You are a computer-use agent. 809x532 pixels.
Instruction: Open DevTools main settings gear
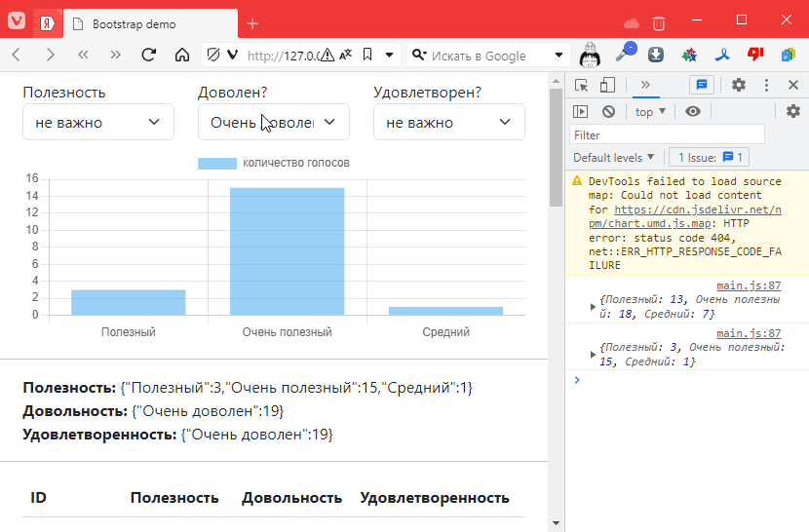tap(739, 86)
